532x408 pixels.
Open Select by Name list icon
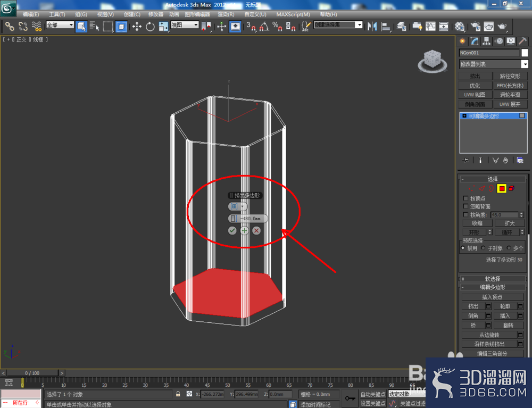point(94,26)
